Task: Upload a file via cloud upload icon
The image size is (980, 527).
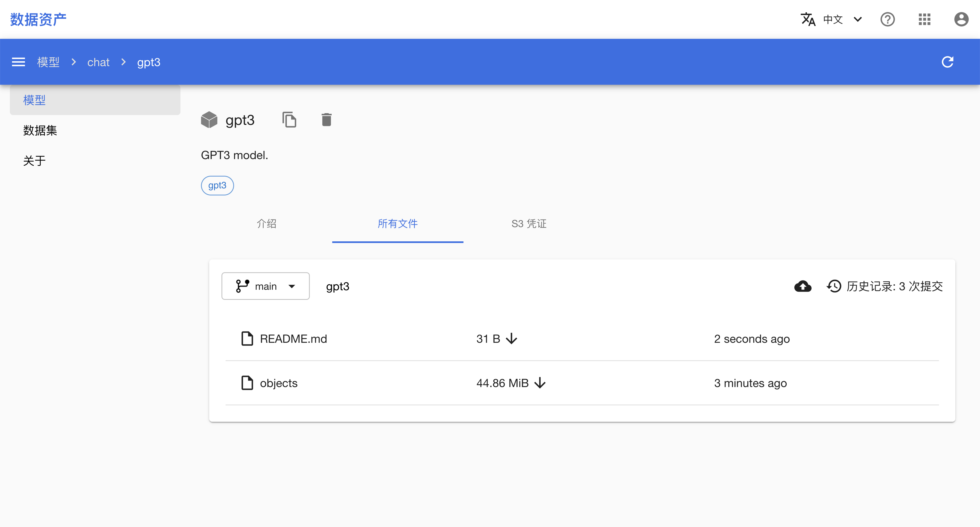Action: coord(803,286)
